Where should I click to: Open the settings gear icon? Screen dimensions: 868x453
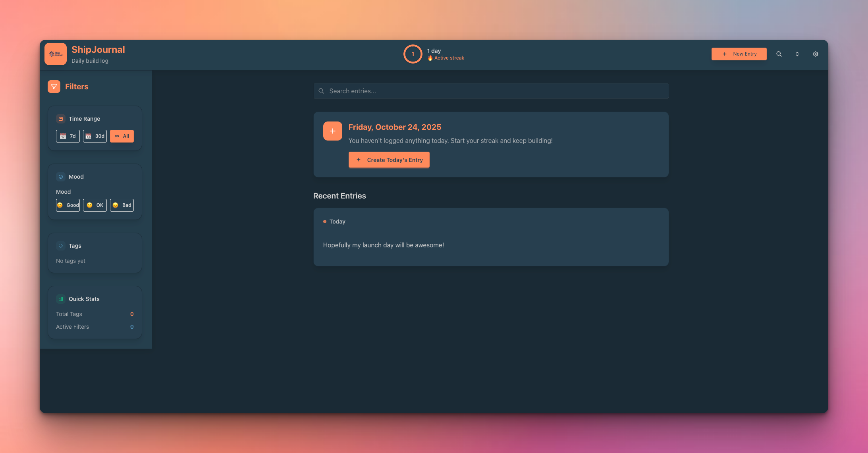click(815, 54)
